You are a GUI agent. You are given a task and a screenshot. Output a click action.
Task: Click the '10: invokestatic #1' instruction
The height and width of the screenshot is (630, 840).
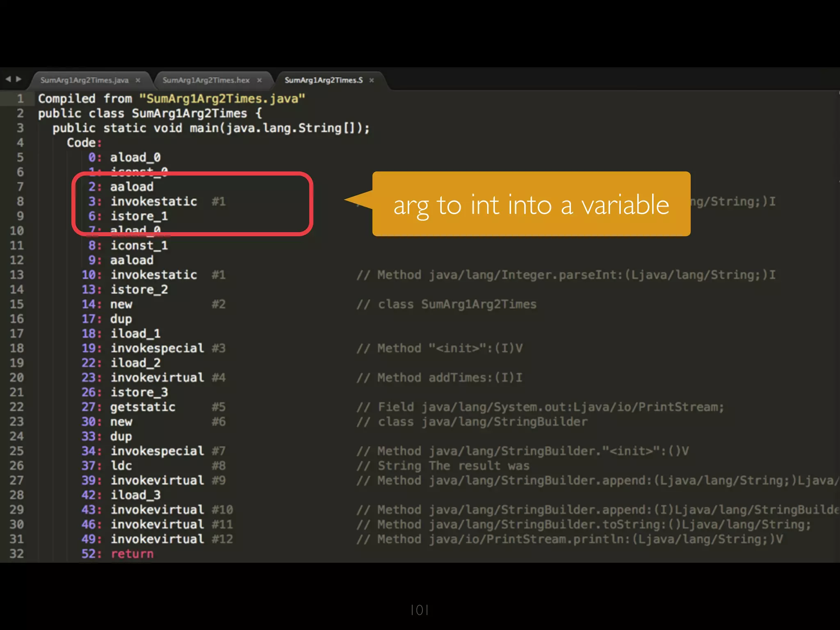pyautogui.click(x=154, y=275)
